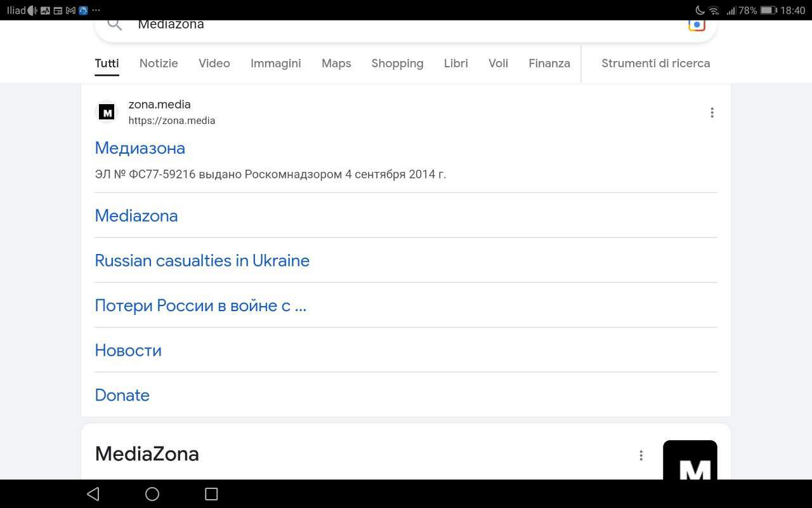The width and height of the screenshot is (812, 508).
Task: Tap the Android back button
Action: [93, 494]
